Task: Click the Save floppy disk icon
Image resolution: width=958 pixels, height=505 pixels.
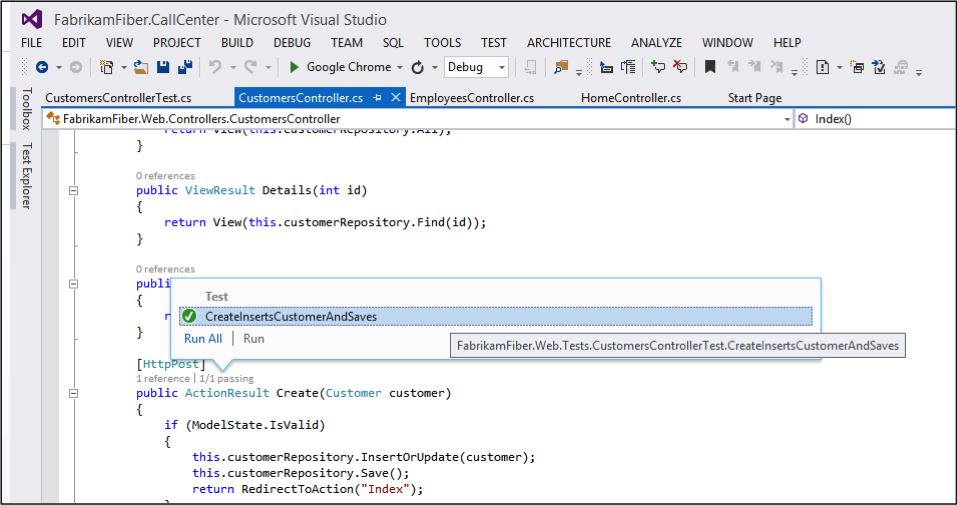Action: click(x=163, y=67)
